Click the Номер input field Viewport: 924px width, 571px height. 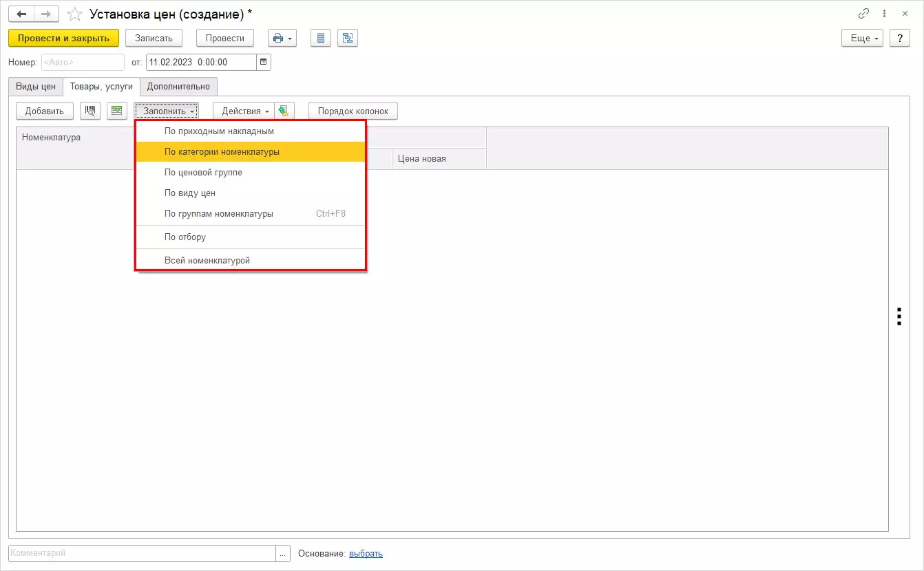coord(83,62)
